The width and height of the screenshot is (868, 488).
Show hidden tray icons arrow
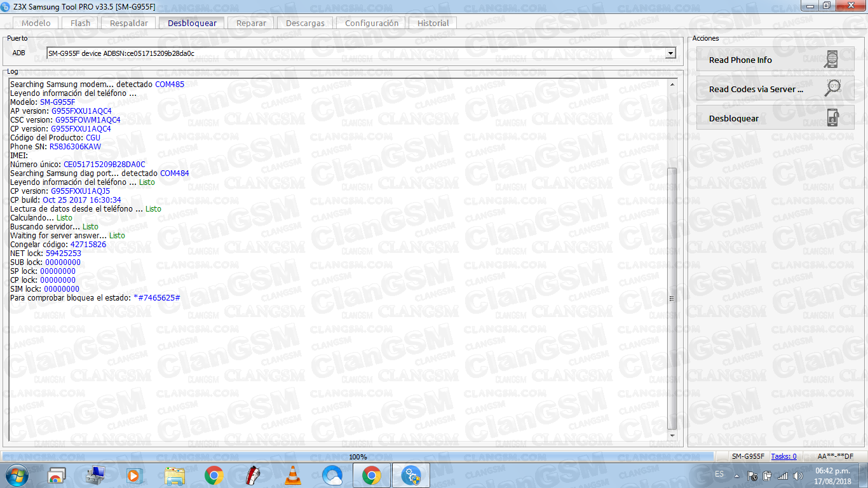pos(736,475)
